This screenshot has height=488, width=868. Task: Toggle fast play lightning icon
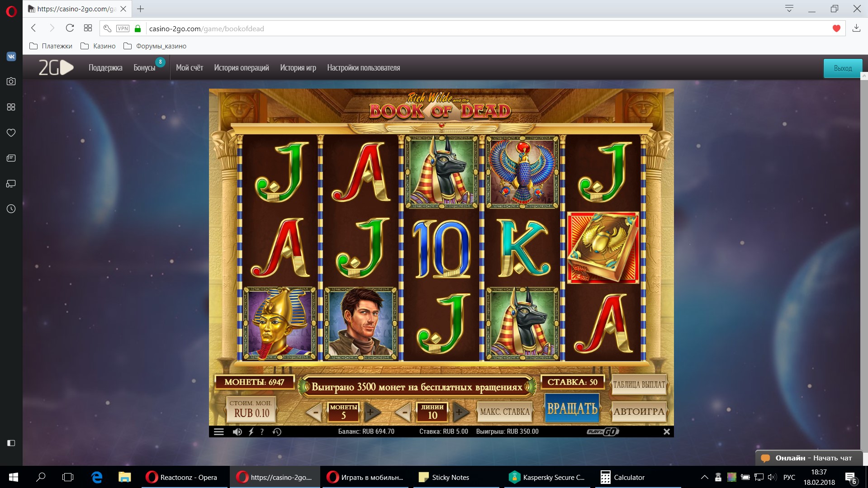[x=251, y=432]
